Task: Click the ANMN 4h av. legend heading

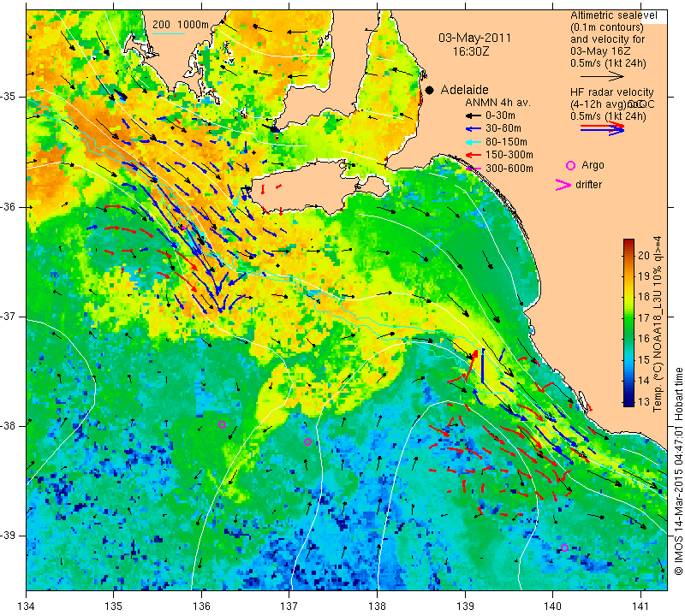Action: 497,103
